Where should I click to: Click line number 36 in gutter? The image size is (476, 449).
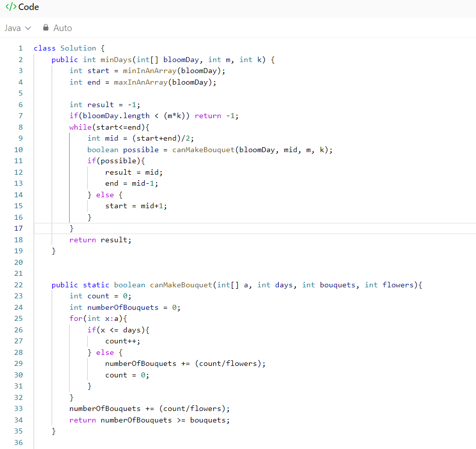19,442
